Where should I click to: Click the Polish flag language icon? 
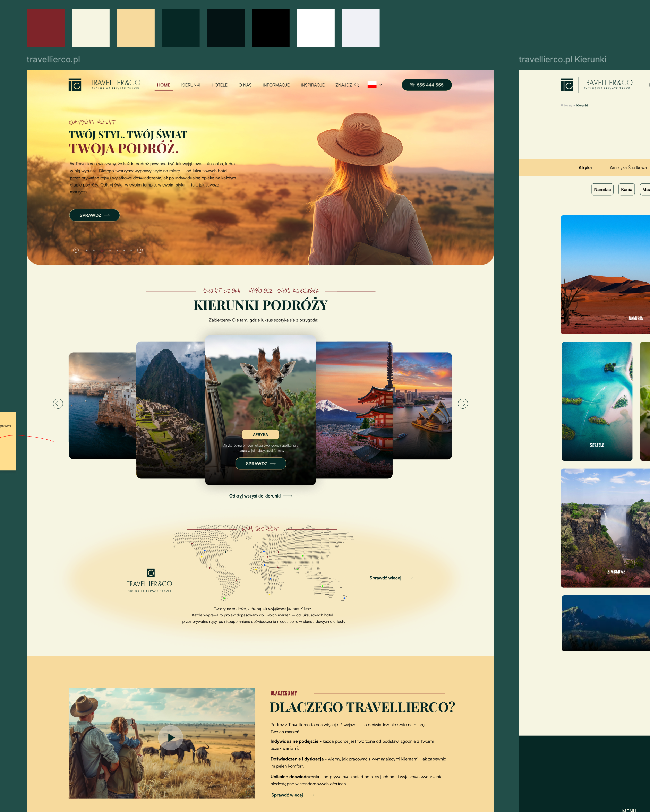372,85
